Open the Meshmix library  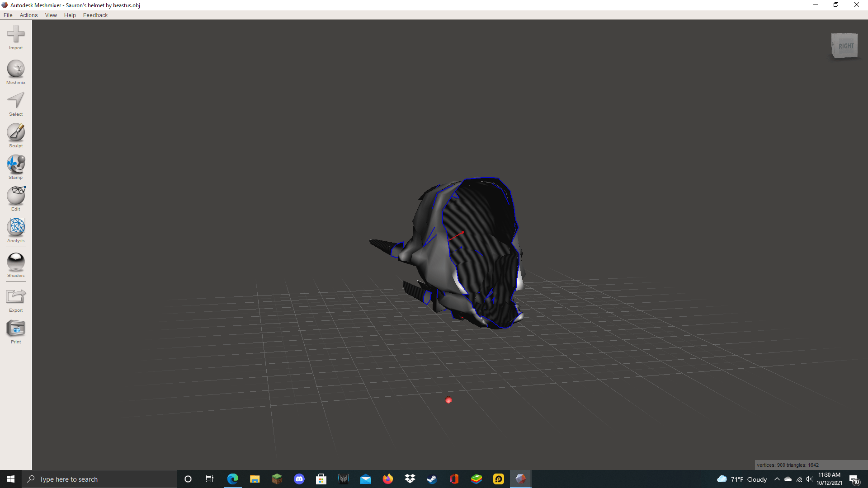point(15,71)
